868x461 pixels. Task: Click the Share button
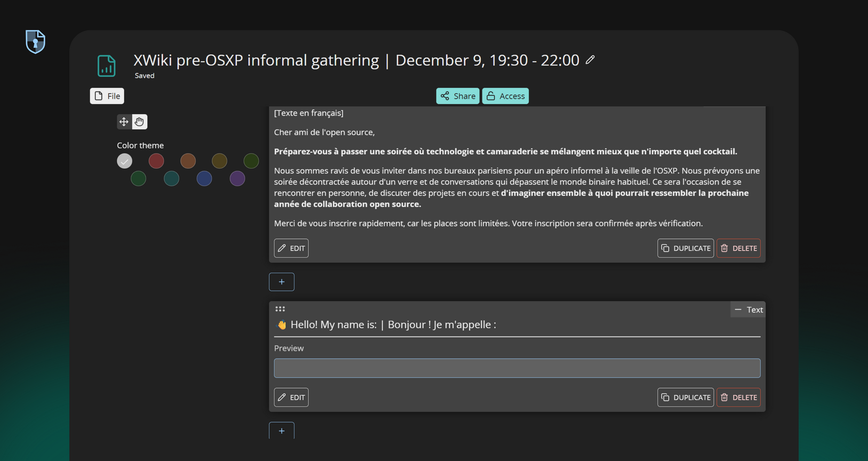point(457,96)
